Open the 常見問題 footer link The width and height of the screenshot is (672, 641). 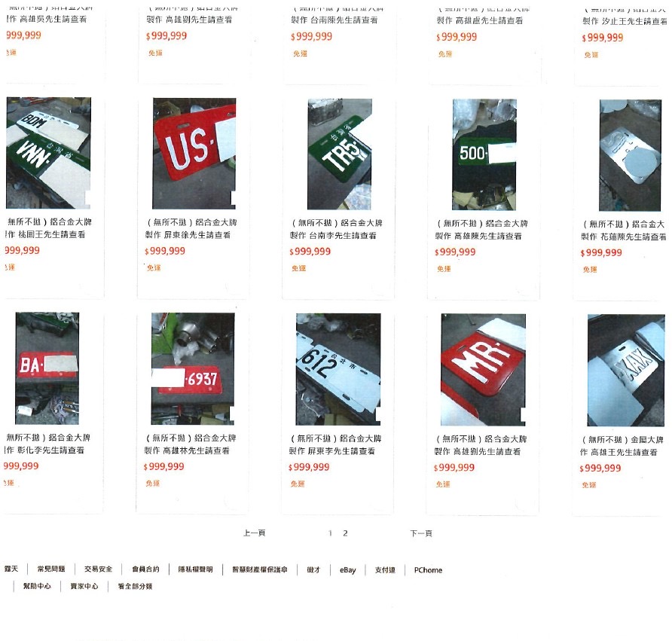51,569
